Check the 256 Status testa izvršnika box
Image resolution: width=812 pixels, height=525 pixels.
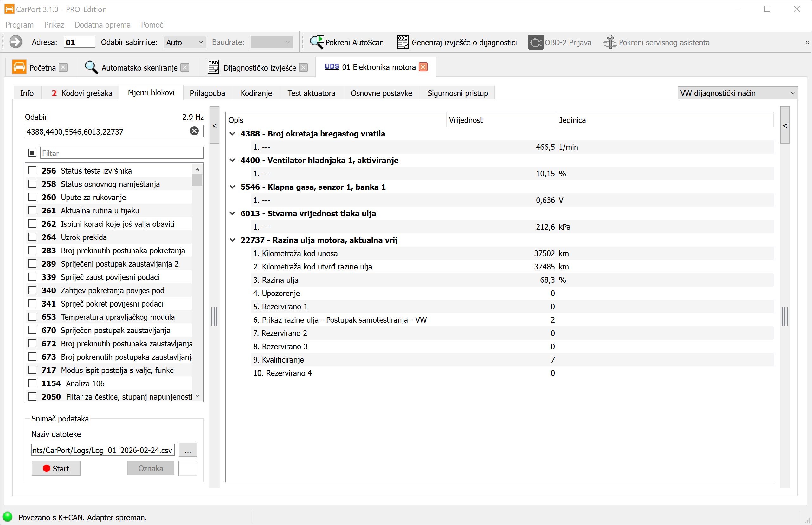click(x=32, y=170)
